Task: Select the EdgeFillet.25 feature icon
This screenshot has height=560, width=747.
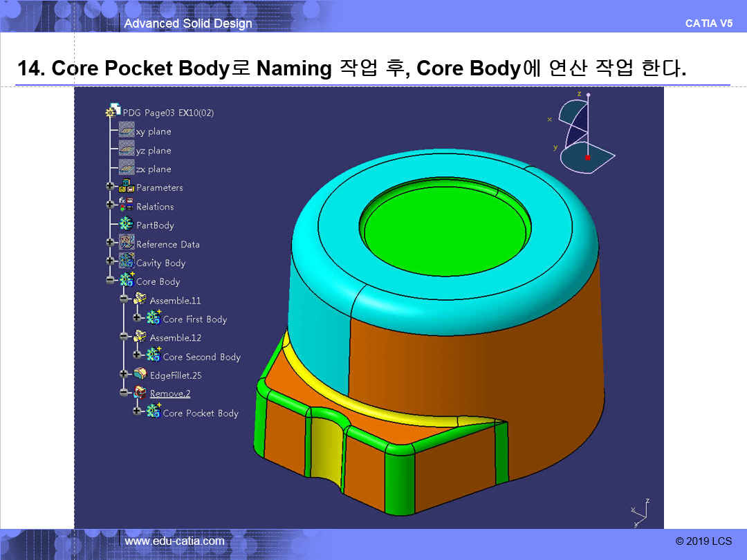Action: pos(140,375)
